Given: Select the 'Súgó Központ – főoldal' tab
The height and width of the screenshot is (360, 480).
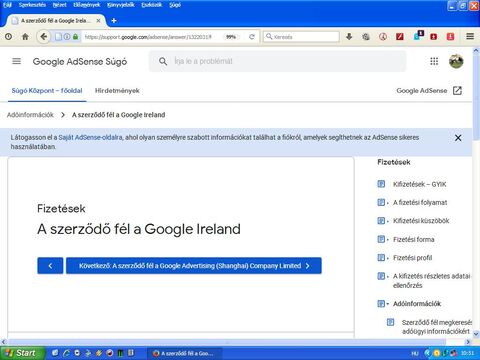Looking at the screenshot, I should [x=47, y=91].
